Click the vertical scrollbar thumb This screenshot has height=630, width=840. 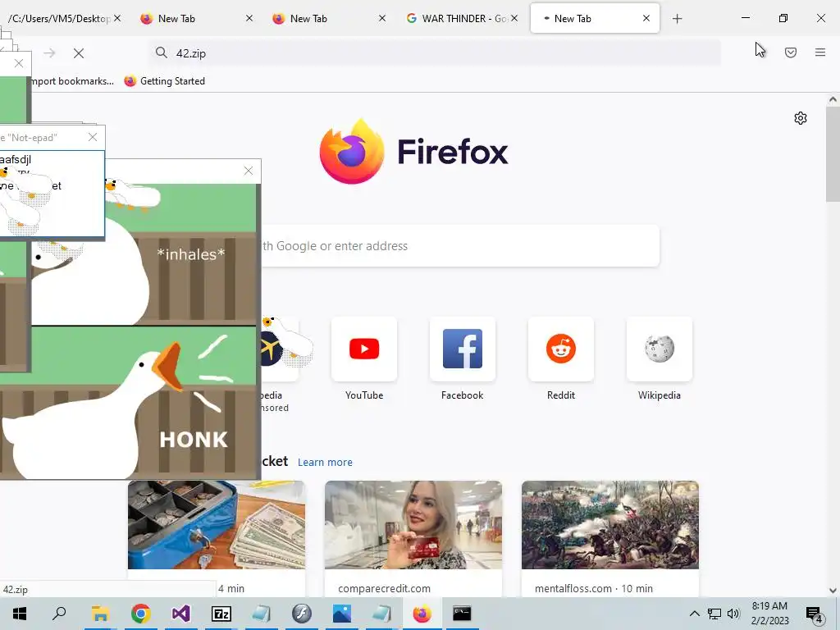click(x=833, y=154)
